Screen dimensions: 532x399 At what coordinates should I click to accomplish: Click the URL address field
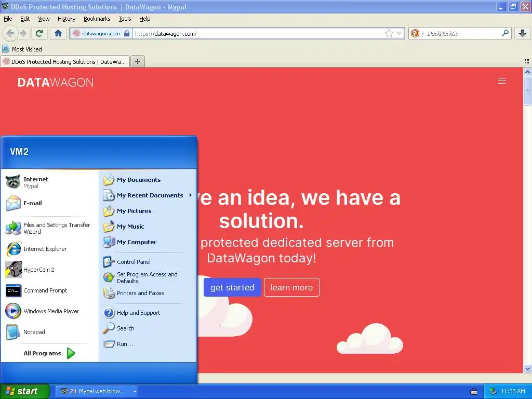pyautogui.click(x=258, y=33)
